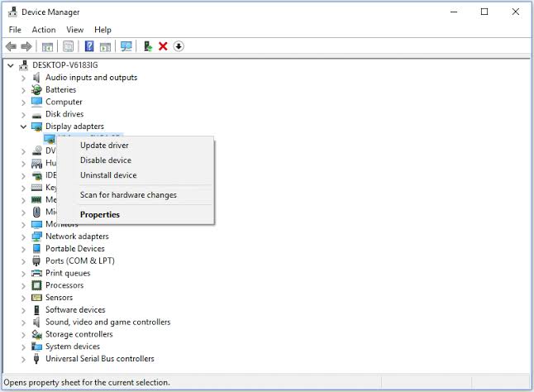Viewport: 534px width, 392px height.
Task: Choose Update driver from context menu
Action: point(104,146)
